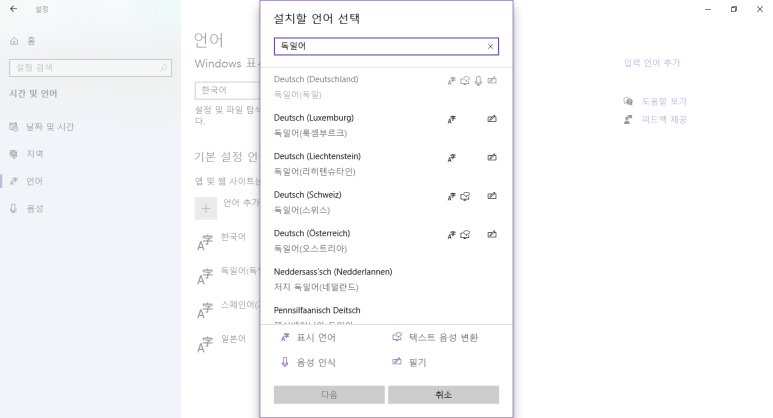The image size is (773, 418).
Task: Click handwriting icon for Deutsch (Österreich)
Action: [492, 234]
